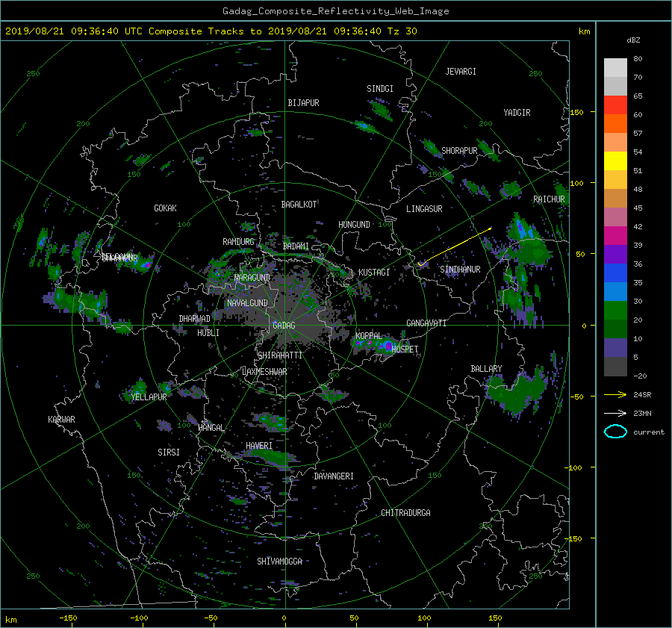The image size is (672, 628).
Task: Click the red 60 dBZ color swatch
Action: pos(615,105)
